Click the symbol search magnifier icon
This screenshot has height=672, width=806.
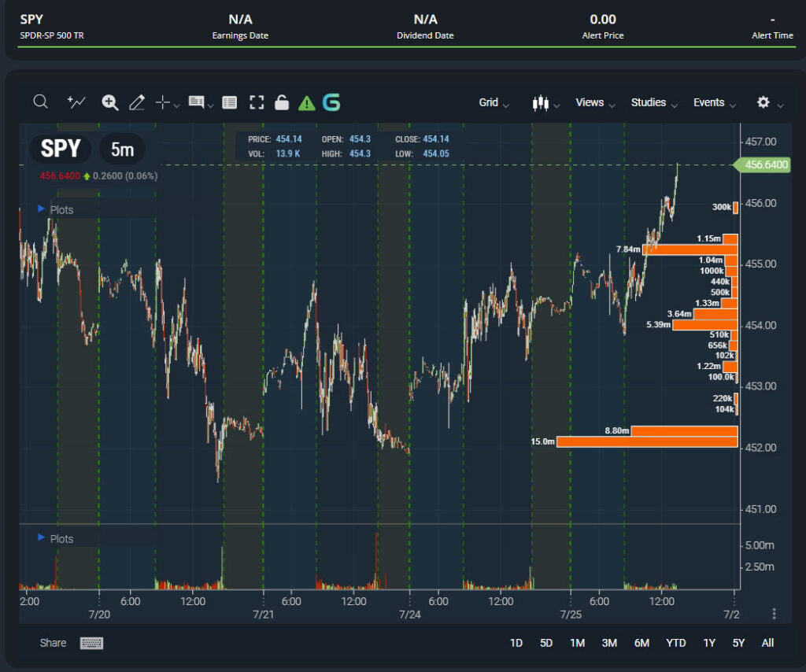(41, 102)
